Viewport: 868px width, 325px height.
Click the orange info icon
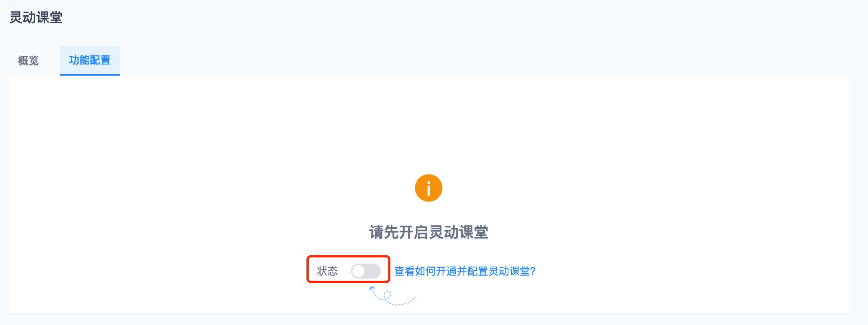428,188
